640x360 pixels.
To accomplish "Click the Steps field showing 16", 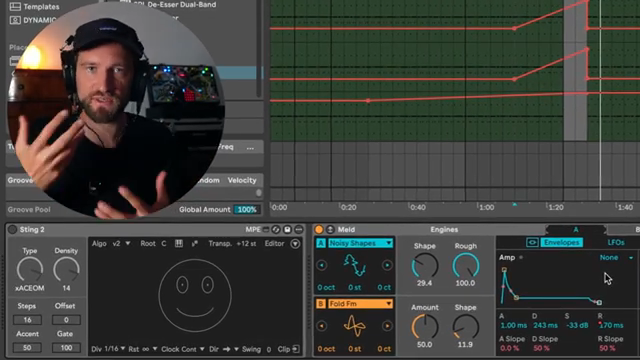I will click(27, 320).
